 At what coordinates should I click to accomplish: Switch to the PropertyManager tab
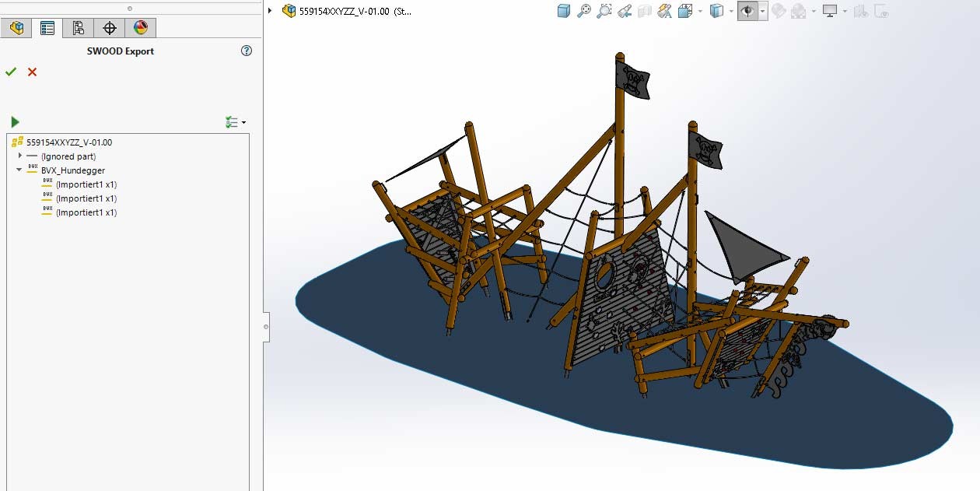(47, 28)
